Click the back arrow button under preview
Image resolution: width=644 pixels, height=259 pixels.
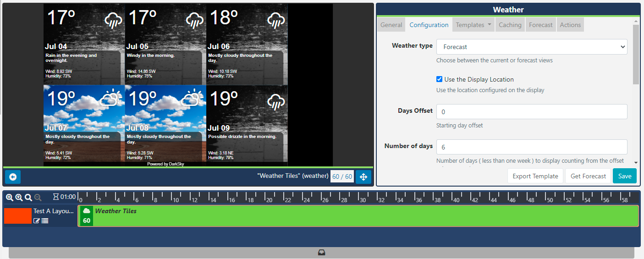pyautogui.click(x=13, y=177)
